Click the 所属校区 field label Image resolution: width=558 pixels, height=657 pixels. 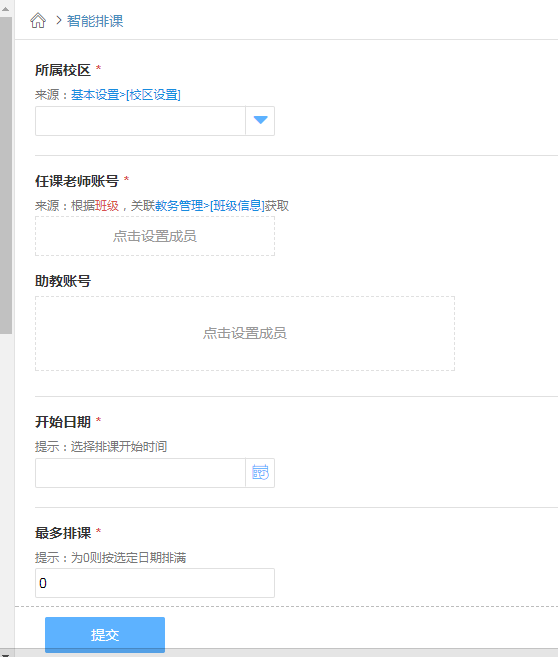coord(63,70)
